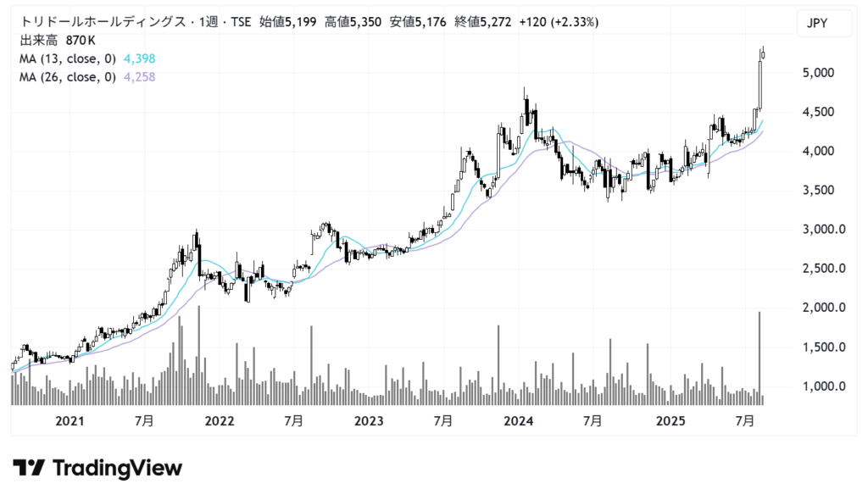This screenshot has height=500, width=868.
Task: Click the 2021 time axis label
Action: 70,421
